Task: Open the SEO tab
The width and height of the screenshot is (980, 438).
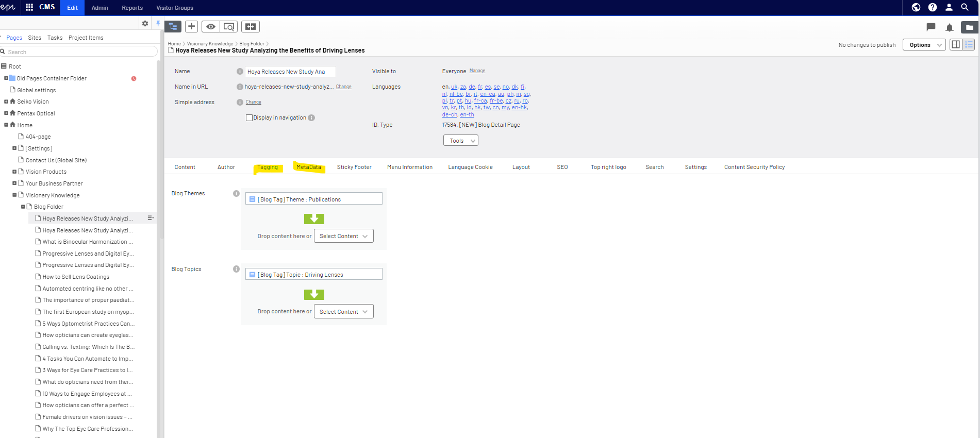Action: point(562,167)
